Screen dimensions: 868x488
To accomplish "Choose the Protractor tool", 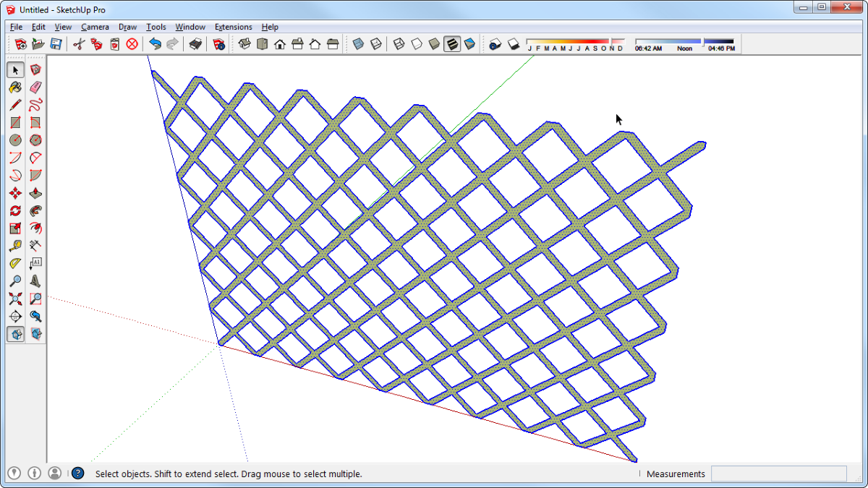I will 15,264.
